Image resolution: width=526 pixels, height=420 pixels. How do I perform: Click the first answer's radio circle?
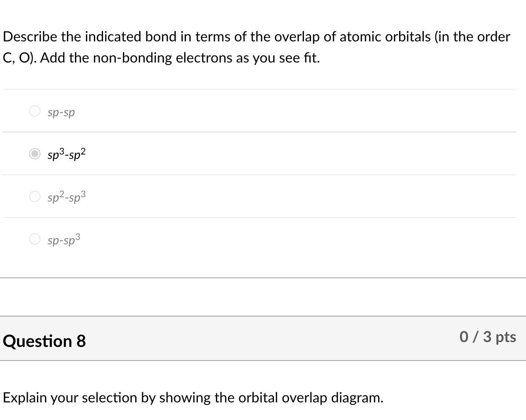click(34, 111)
